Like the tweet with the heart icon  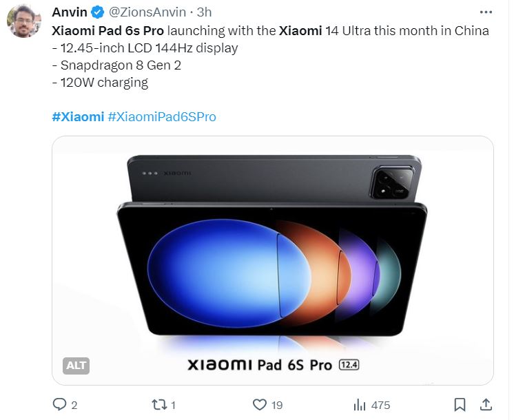[x=260, y=405]
